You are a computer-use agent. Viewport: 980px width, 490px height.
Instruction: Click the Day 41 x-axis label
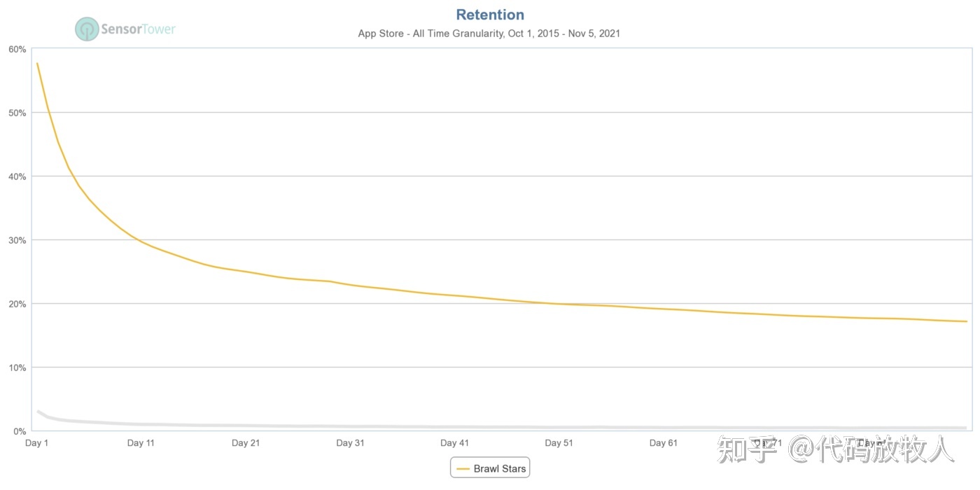tap(454, 443)
